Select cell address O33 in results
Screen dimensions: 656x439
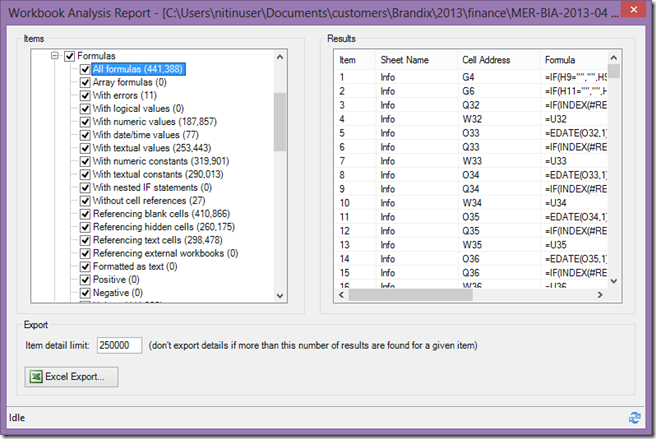point(471,133)
